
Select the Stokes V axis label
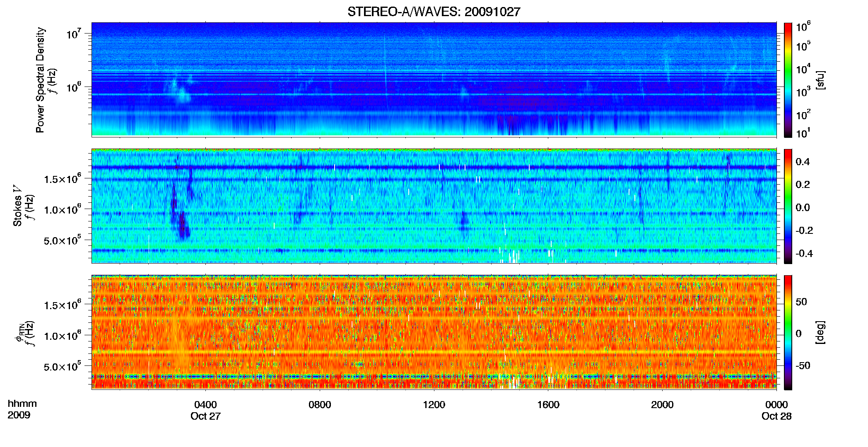(x=17, y=206)
